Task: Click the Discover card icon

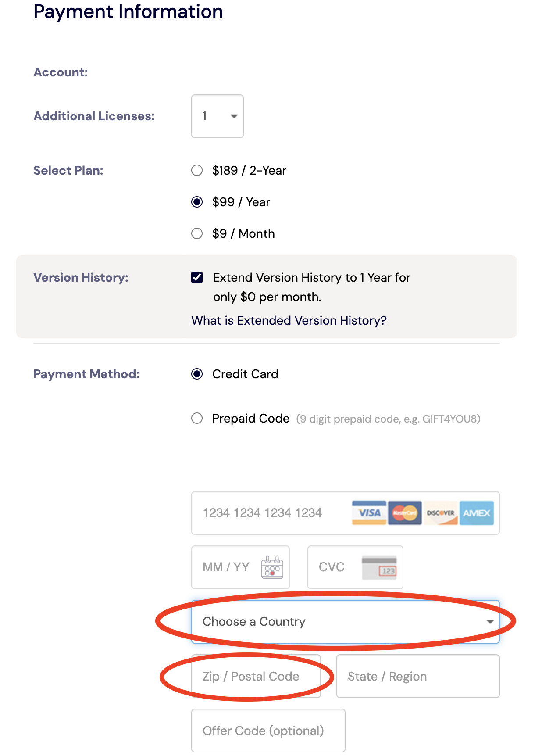Action: coord(441,512)
